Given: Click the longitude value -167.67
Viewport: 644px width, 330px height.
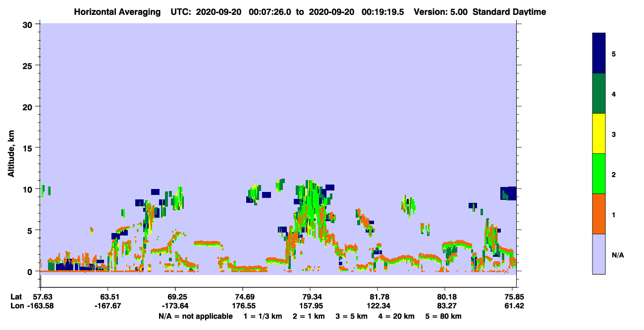Looking at the screenshot, I should 108,306.
